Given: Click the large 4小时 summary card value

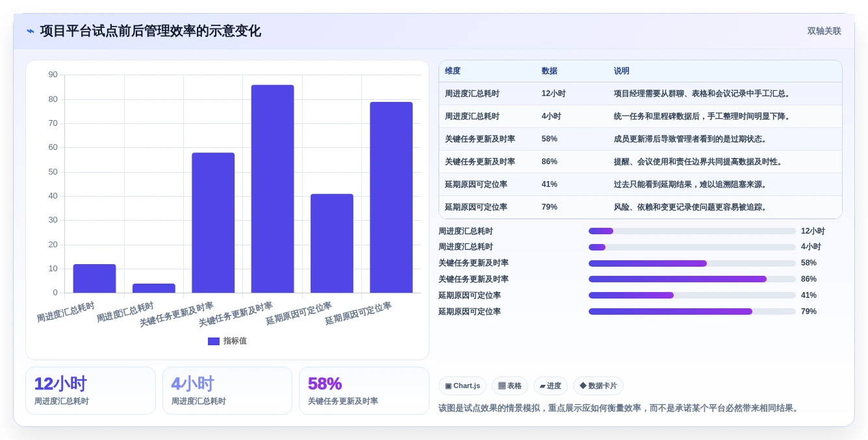Looking at the screenshot, I should 193,384.
